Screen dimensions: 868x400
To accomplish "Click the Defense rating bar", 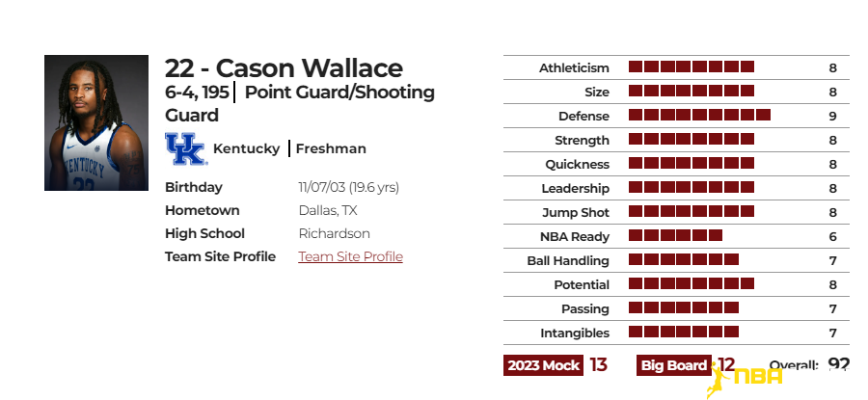I will click(700, 115).
